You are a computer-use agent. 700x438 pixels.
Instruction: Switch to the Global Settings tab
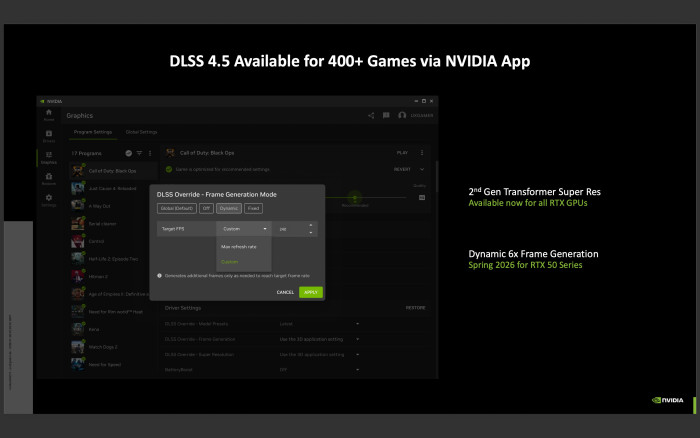coord(141,132)
